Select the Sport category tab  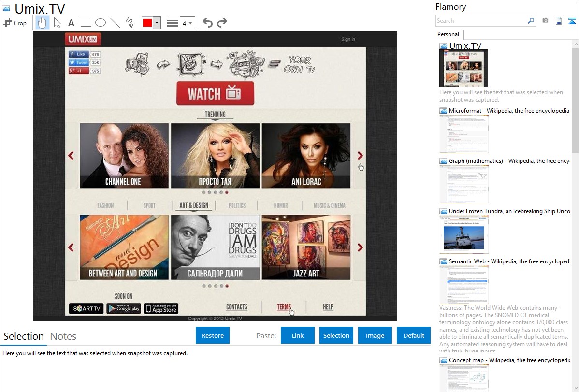(x=149, y=205)
